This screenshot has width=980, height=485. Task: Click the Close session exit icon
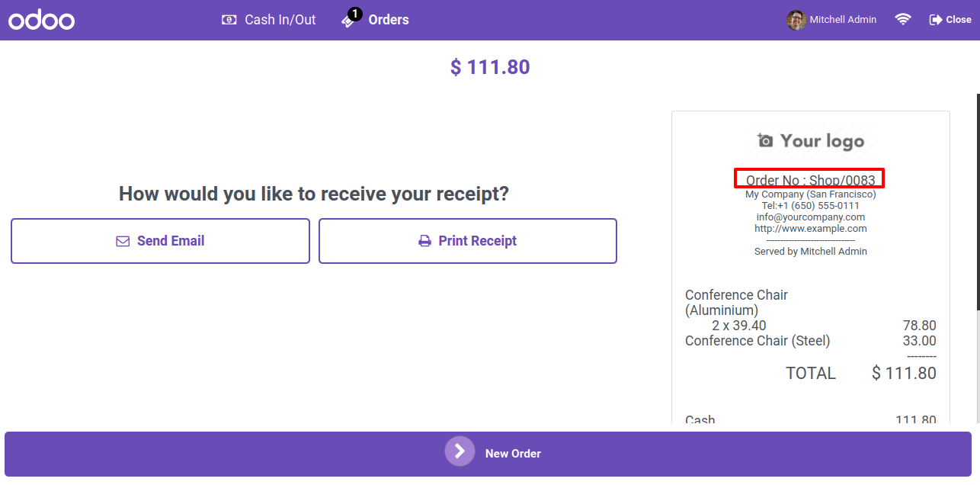pyautogui.click(x=936, y=20)
